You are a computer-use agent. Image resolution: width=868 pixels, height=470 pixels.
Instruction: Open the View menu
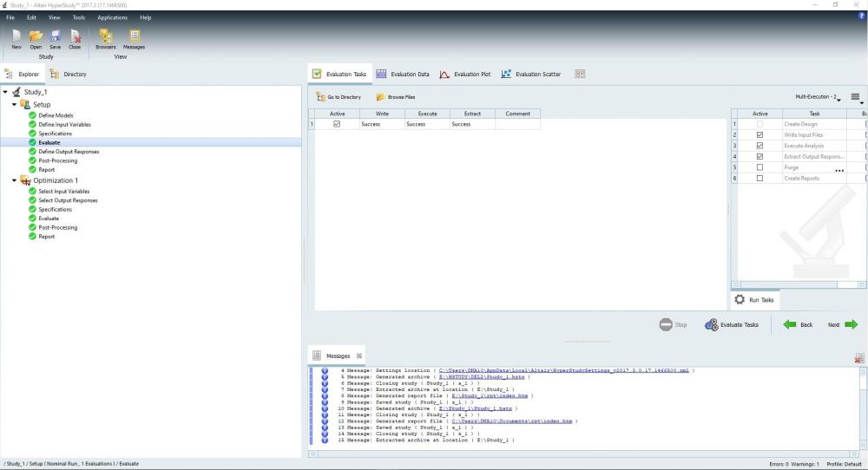coord(54,17)
